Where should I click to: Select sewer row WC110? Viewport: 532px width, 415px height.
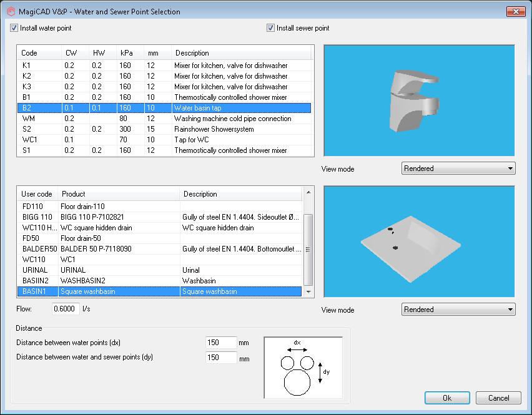[x=160, y=260]
